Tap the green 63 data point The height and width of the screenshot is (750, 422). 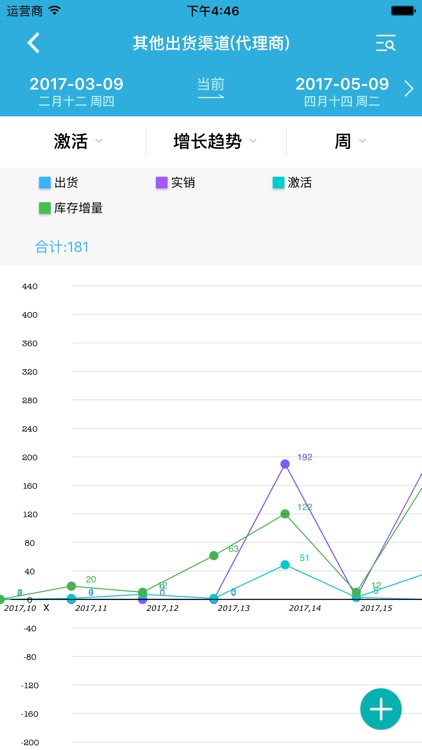(x=214, y=555)
